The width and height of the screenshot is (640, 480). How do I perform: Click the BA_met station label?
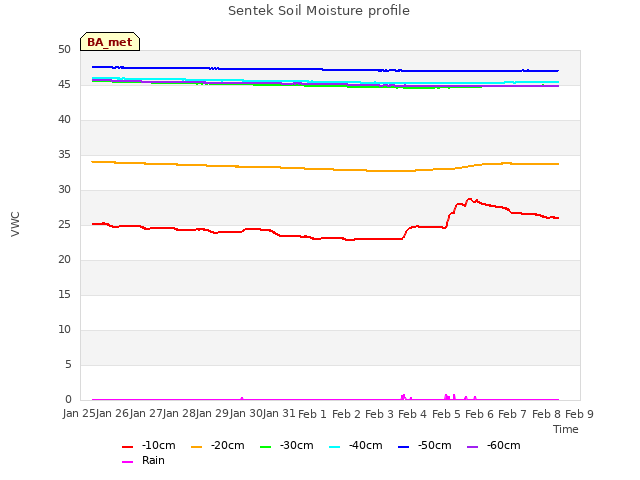[110, 42]
